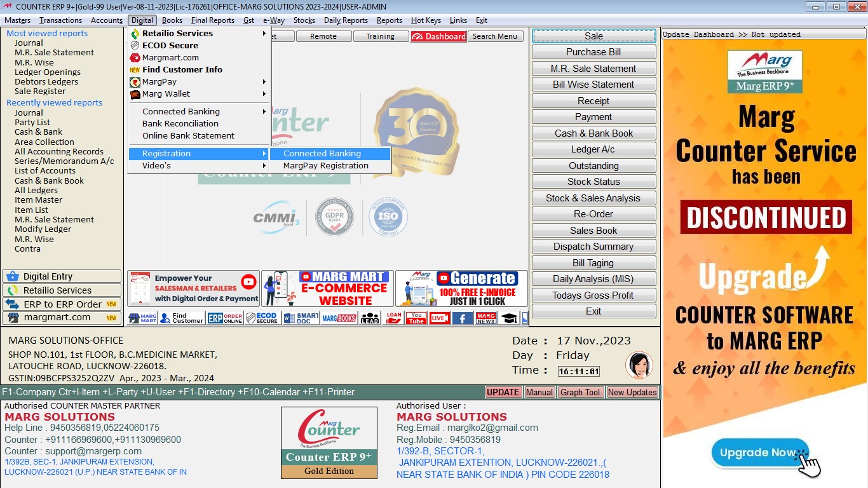Open the Marg Mart shortcut icon
The image size is (868, 488).
click(143, 318)
